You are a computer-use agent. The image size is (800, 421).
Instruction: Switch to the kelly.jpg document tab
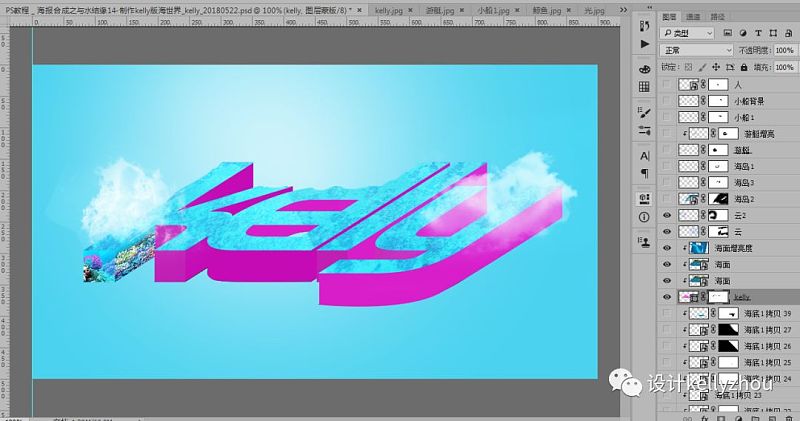pyautogui.click(x=389, y=10)
